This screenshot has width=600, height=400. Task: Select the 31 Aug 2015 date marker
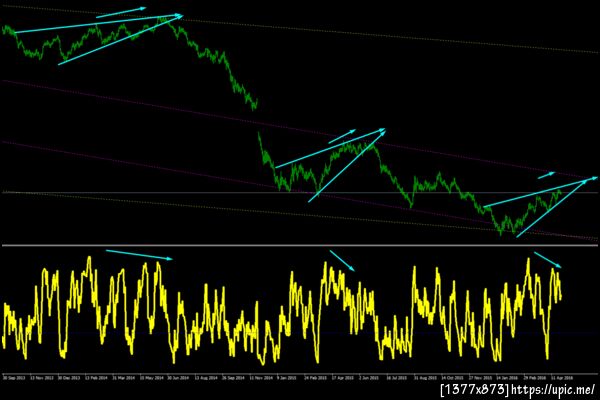[425, 378]
